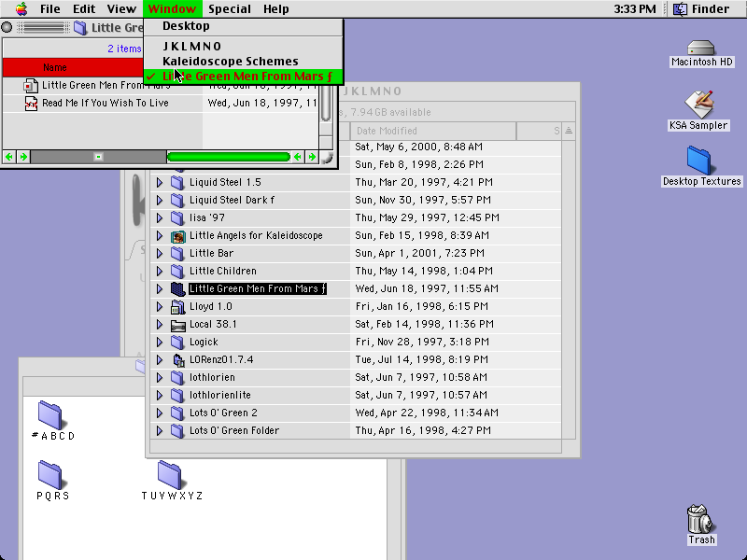Select the Macintosh HD disk icon
Image resolution: width=747 pixels, height=560 pixels.
(x=701, y=48)
